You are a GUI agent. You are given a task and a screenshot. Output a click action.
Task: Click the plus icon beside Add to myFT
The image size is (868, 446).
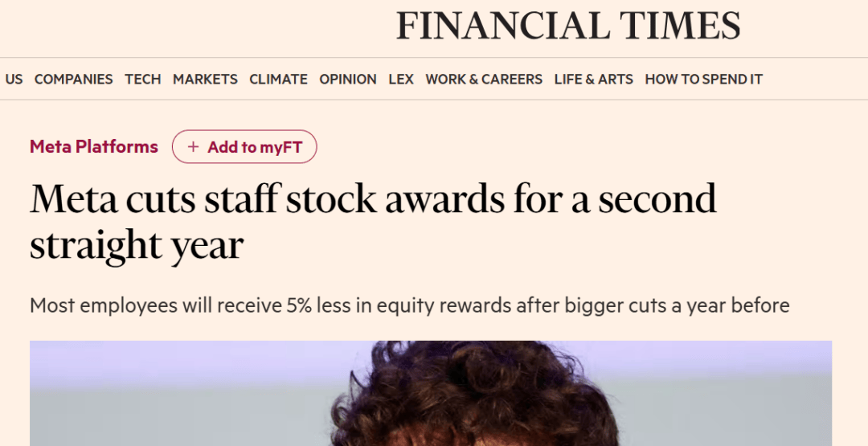click(x=193, y=147)
